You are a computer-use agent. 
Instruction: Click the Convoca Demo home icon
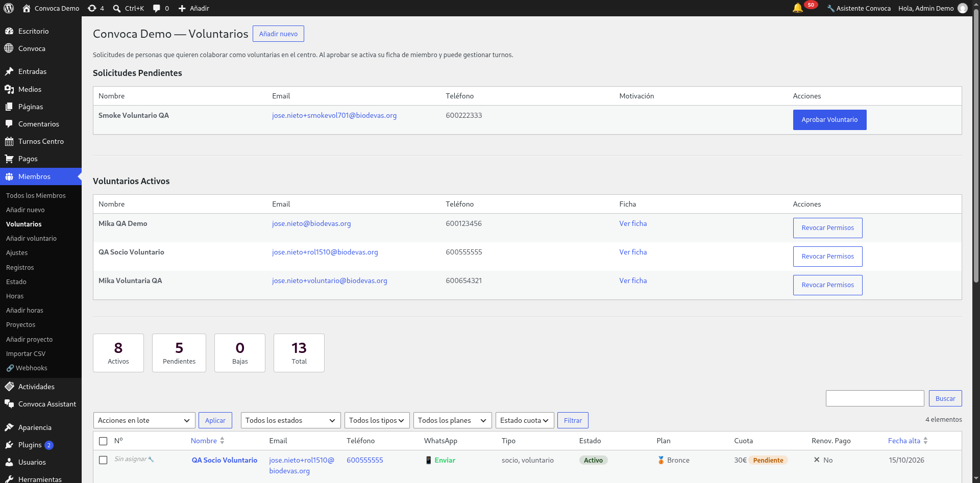[x=27, y=8]
